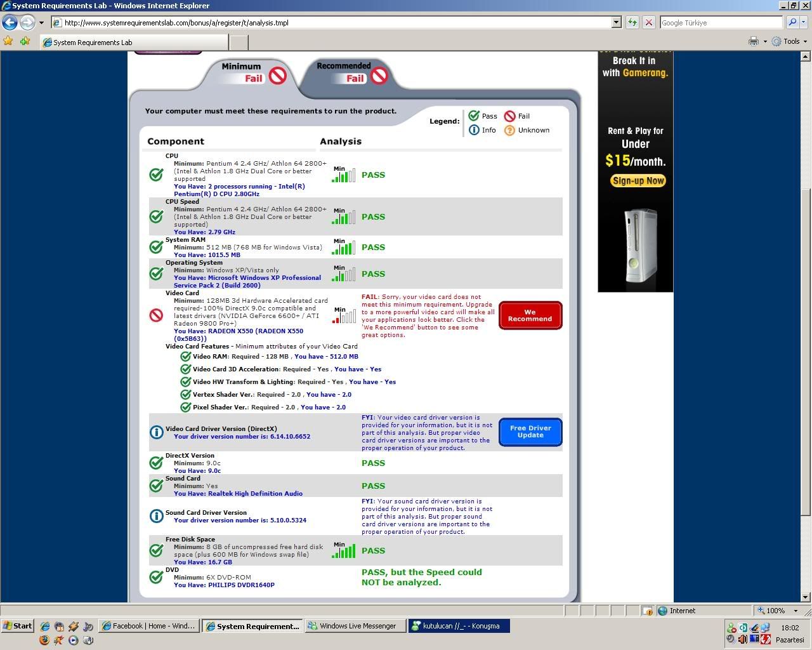
Task: Open the Favorites Center star
Action: pyautogui.click(x=8, y=41)
